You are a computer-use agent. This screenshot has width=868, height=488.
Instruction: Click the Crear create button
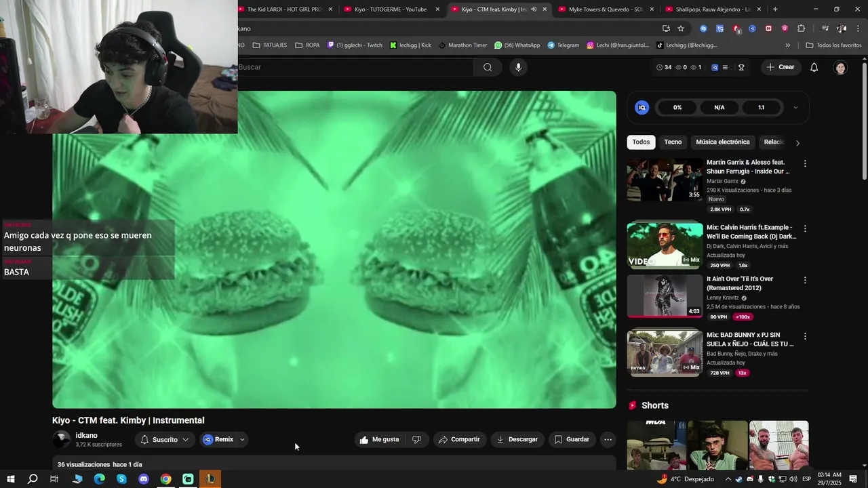click(780, 67)
